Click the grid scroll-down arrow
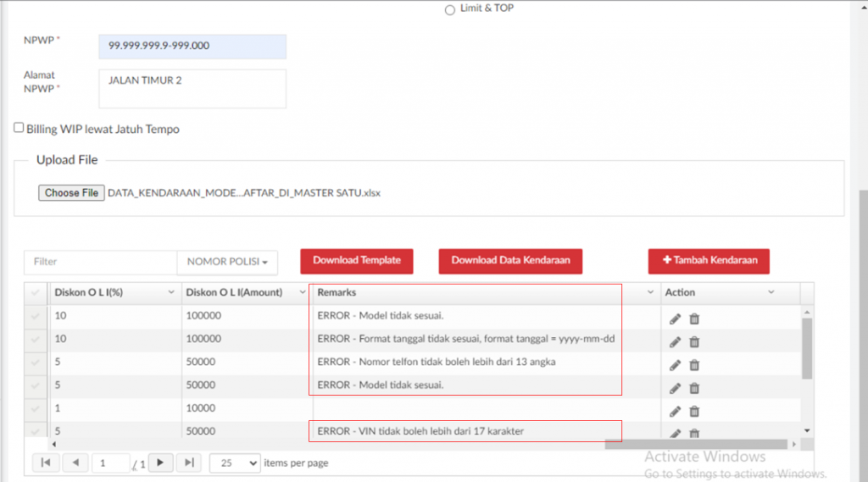 [x=807, y=430]
